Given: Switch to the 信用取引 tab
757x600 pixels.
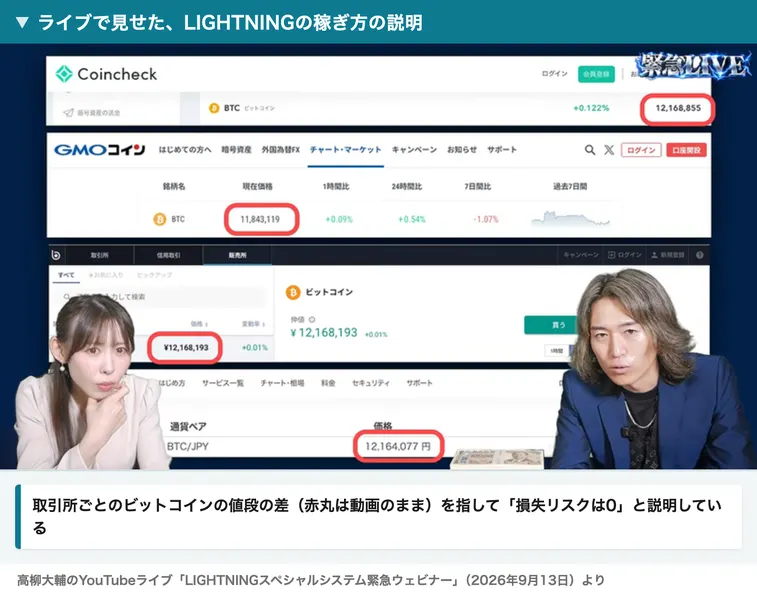Looking at the screenshot, I should [x=168, y=255].
